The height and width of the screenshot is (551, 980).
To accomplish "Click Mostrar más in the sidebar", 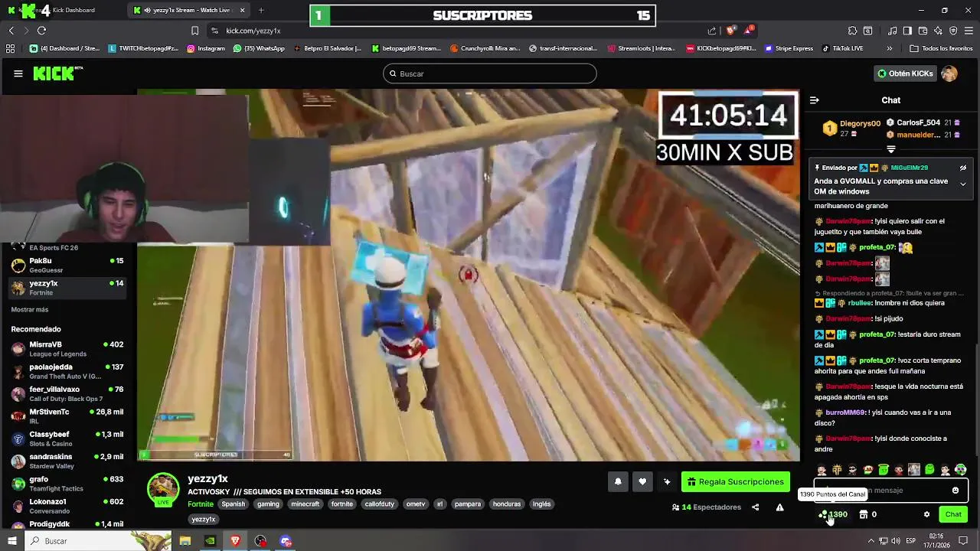I will coord(30,310).
